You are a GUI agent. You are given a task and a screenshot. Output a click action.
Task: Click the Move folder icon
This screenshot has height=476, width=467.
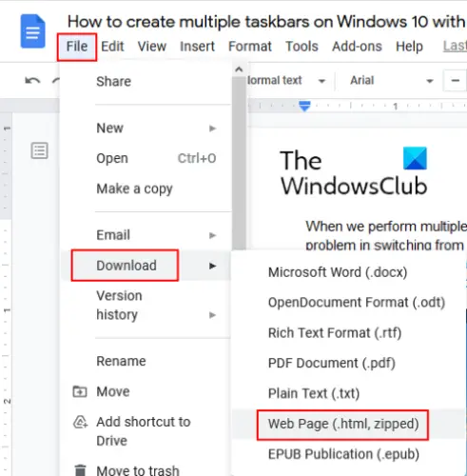(80, 391)
